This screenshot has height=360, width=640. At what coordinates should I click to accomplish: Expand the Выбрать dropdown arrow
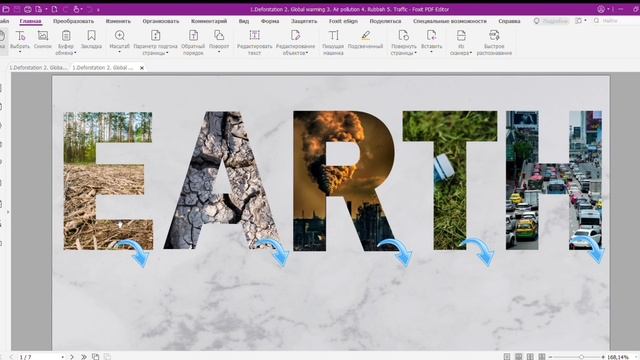(x=20, y=52)
